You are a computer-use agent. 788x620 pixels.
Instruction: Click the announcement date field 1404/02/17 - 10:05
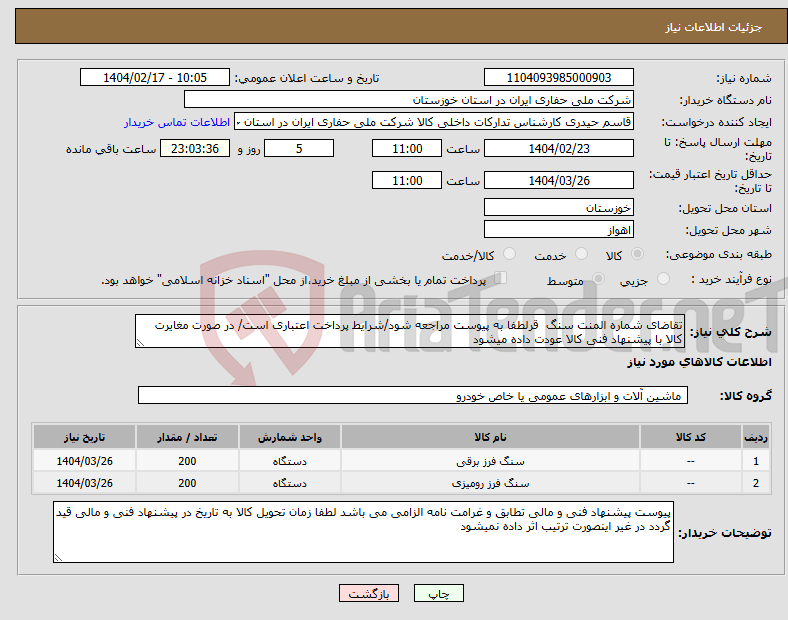(x=155, y=78)
